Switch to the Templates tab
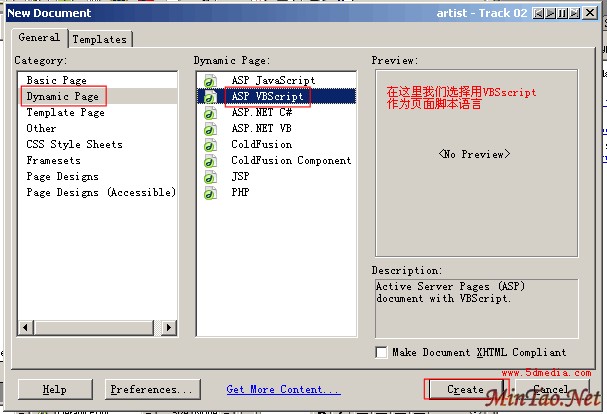 99,39
